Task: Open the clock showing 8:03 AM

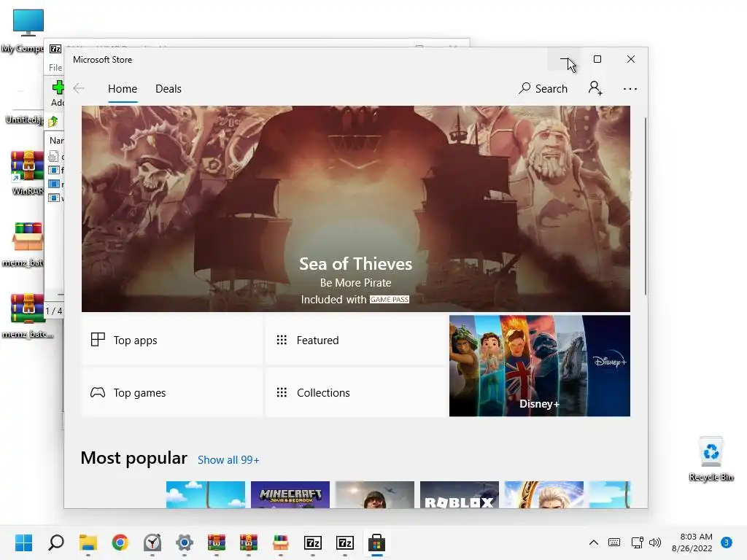Action: point(692,542)
